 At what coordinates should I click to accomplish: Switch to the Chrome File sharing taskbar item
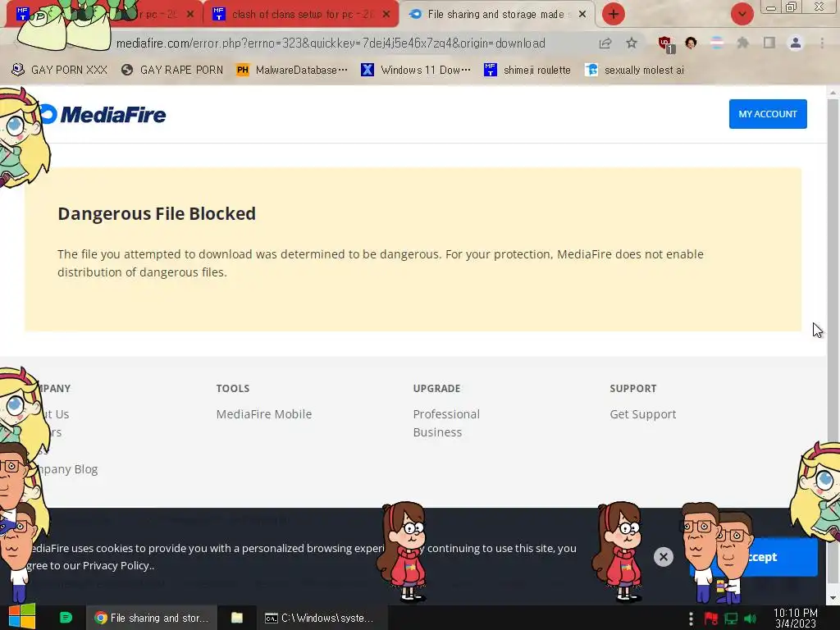tap(151, 618)
